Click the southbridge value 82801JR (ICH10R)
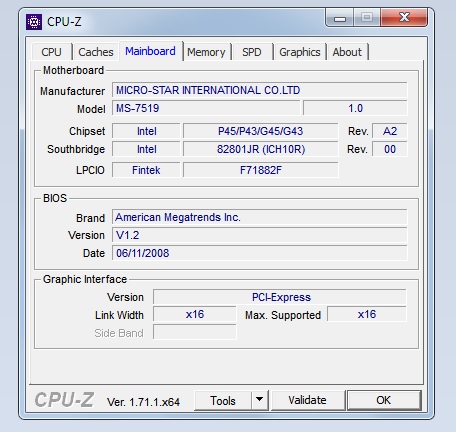 (260, 149)
